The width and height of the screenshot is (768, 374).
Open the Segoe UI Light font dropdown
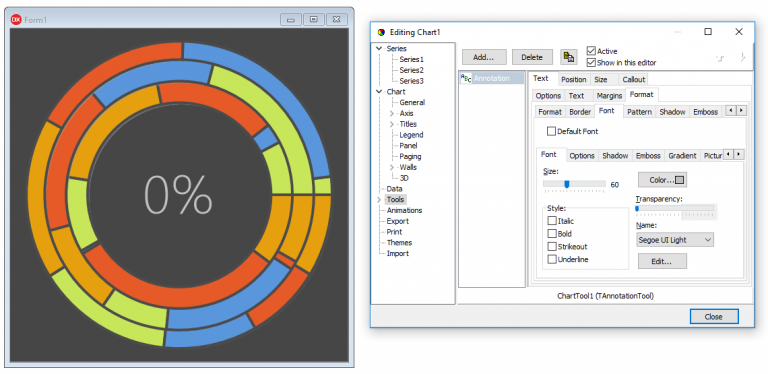[x=675, y=240]
